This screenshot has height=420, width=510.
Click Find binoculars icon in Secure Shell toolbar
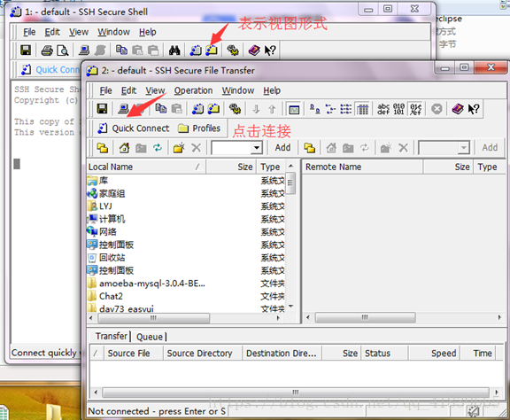point(174,51)
